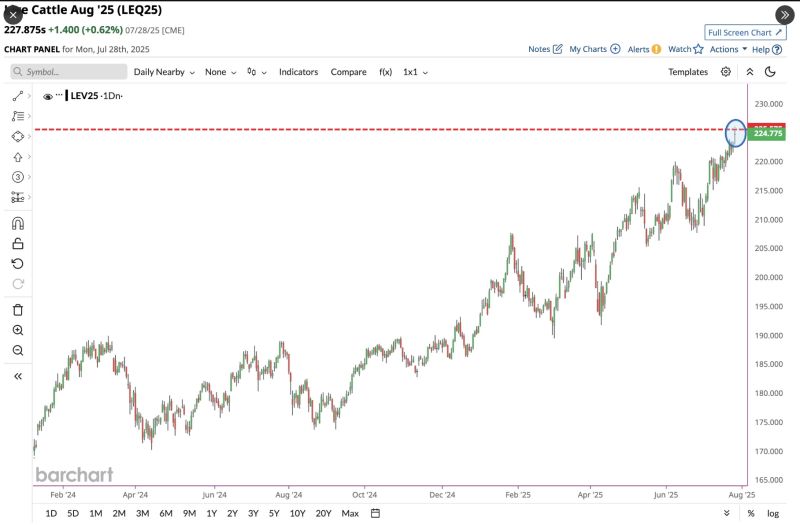Toggle dark mode with the moon icon
800x525 pixels.
pyautogui.click(x=770, y=72)
